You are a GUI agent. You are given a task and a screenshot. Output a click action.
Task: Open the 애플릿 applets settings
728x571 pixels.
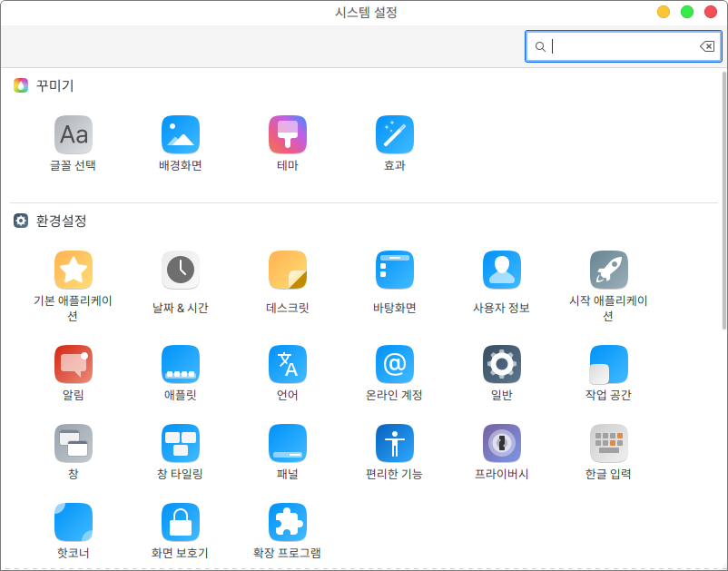point(180,364)
